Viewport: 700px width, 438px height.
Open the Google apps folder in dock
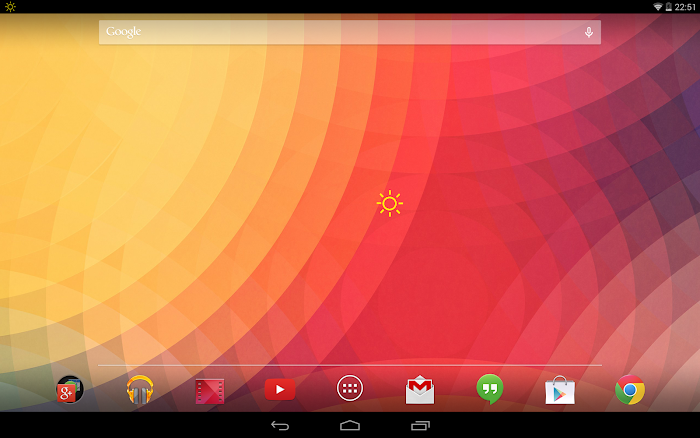coord(70,389)
